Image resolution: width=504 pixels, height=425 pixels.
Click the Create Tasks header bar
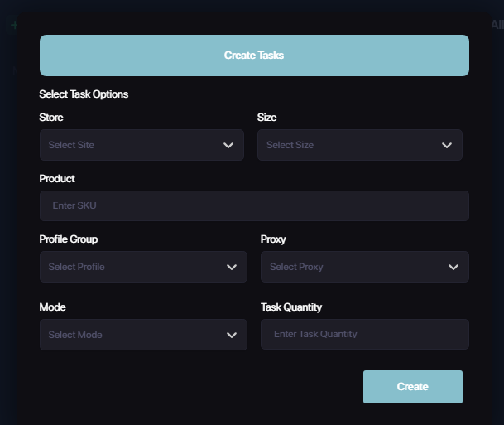click(x=254, y=56)
